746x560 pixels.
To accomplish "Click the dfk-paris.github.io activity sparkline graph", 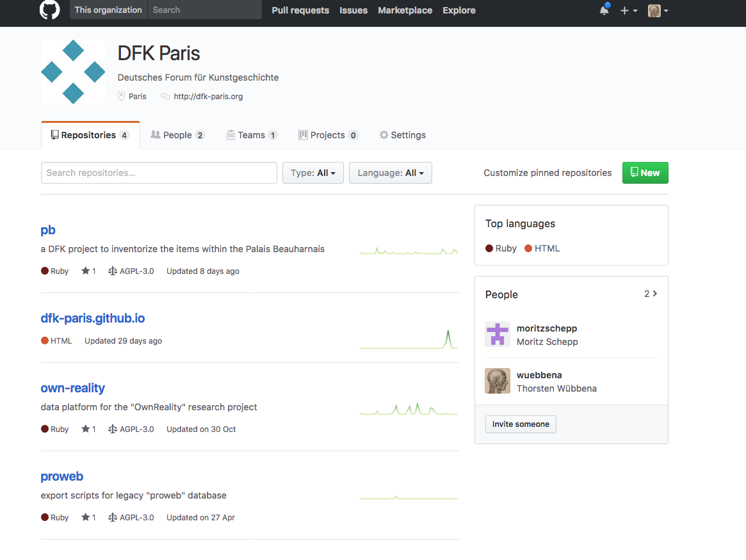I will (x=409, y=339).
